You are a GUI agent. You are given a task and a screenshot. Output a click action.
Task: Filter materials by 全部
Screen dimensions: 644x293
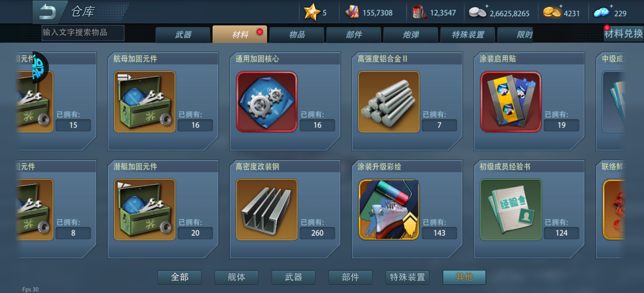coord(180,277)
